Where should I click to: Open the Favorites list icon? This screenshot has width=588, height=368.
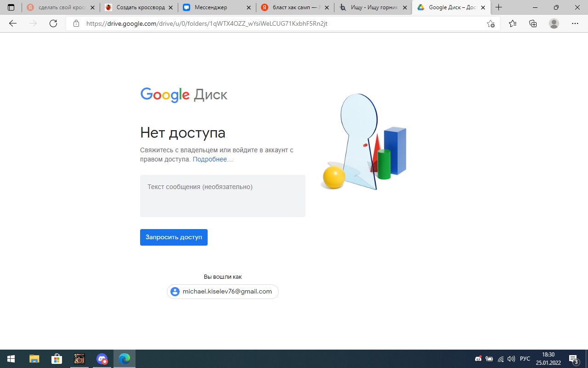coord(513,23)
